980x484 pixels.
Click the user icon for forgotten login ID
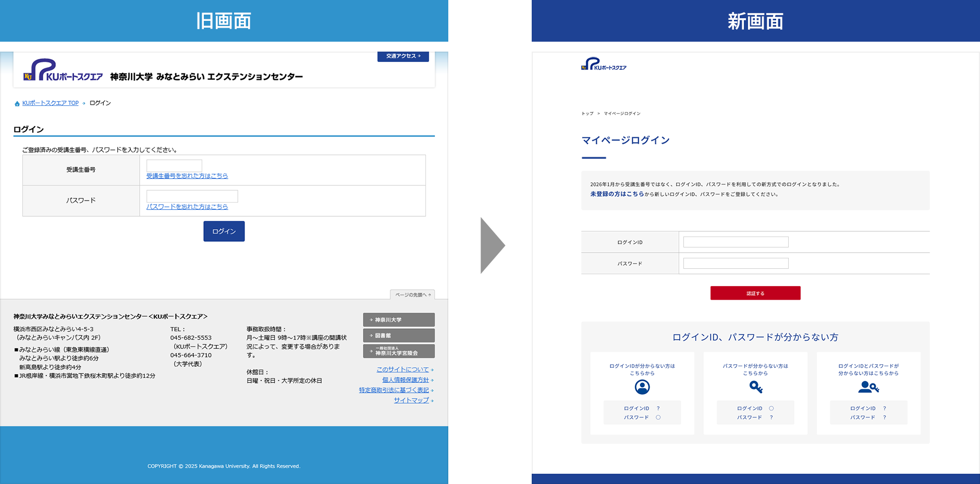click(x=642, y=387)
